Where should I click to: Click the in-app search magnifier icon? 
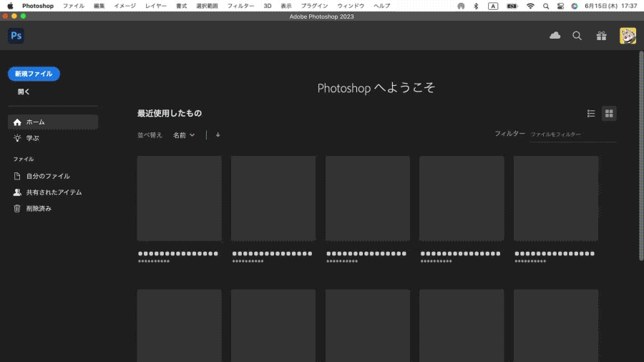point(577,36)
